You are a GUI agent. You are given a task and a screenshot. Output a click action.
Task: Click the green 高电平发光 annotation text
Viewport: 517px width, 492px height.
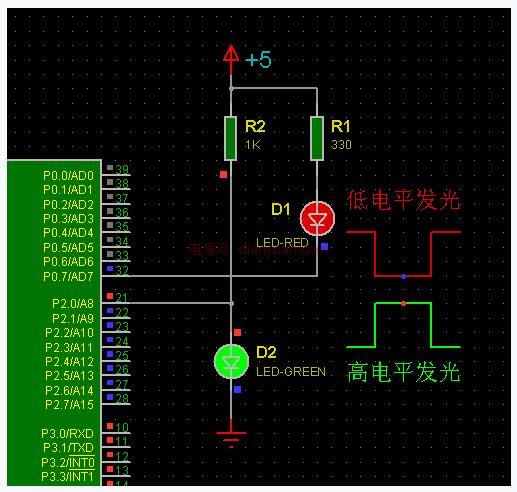(x=404, y=372)
